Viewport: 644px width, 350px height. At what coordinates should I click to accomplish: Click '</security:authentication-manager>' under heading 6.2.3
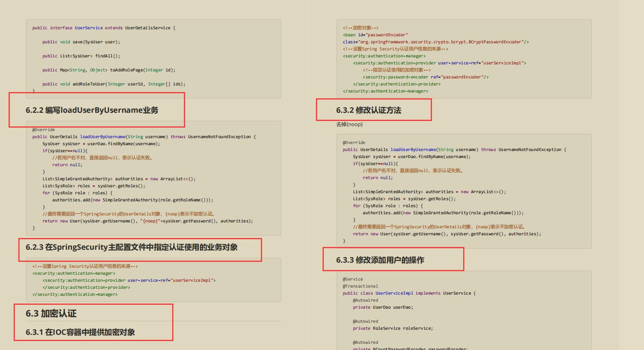75,295
